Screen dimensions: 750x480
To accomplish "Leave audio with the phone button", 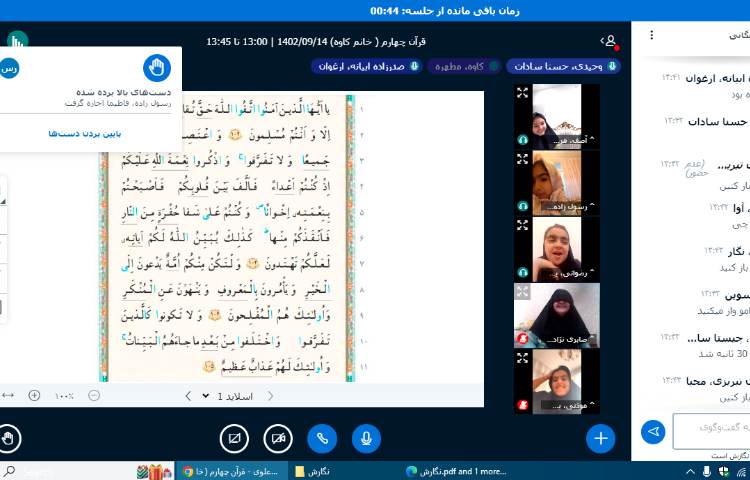I will [322, 438].
